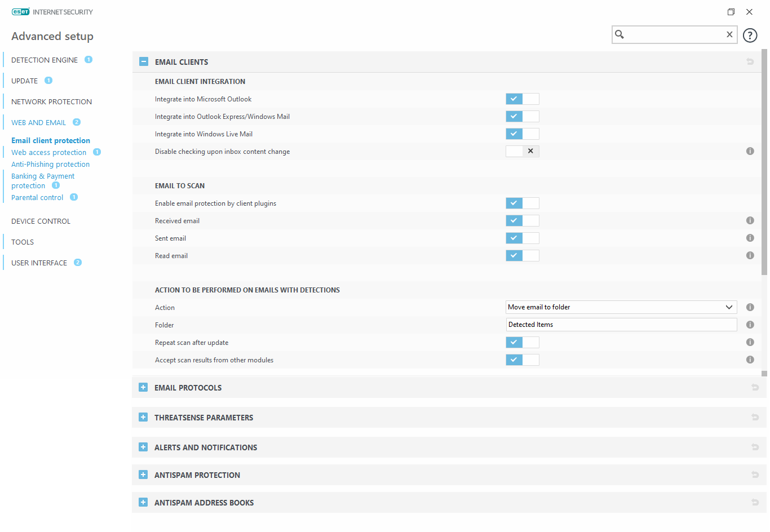Revert Alerts and Notifications section to defaults
The image size is (770, 532).
click(x=755, y=447)
